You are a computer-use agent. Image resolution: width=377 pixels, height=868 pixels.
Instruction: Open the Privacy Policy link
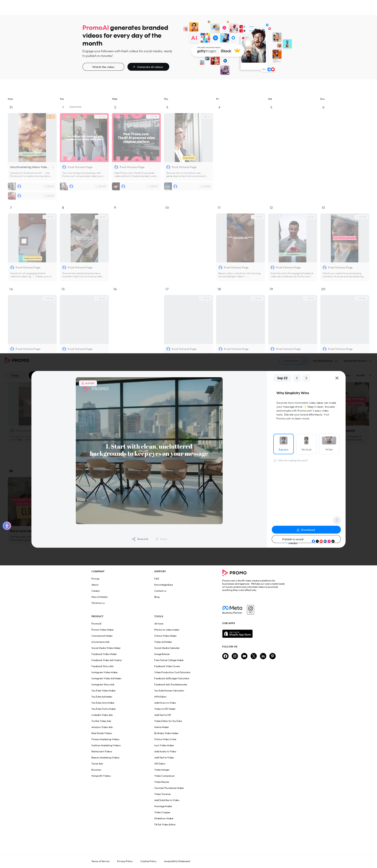tap(125, 861)
